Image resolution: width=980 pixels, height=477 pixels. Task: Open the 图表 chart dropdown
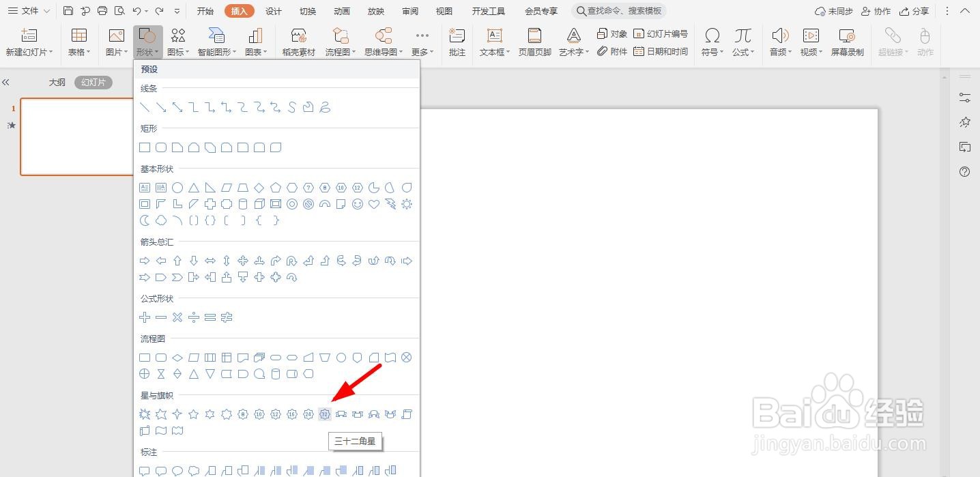(x=255, y=42)
